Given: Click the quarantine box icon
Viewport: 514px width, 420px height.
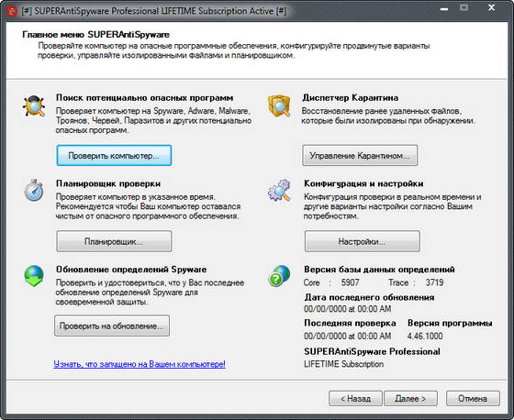Looking at the screenshot, I should point(279,105).
